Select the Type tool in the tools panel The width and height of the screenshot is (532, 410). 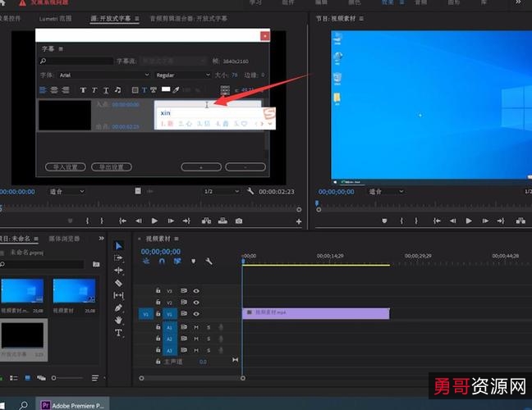[118, 333]
